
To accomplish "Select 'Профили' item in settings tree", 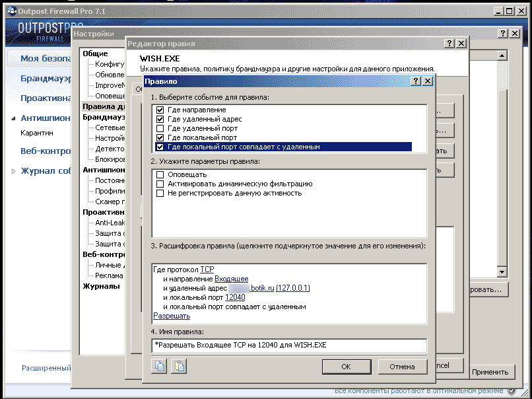I will 110,191.
